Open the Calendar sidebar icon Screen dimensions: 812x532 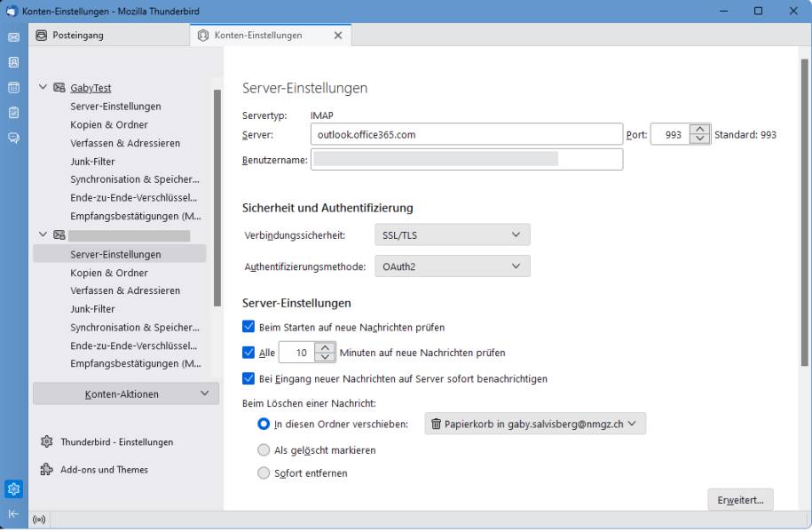[13, 88]
